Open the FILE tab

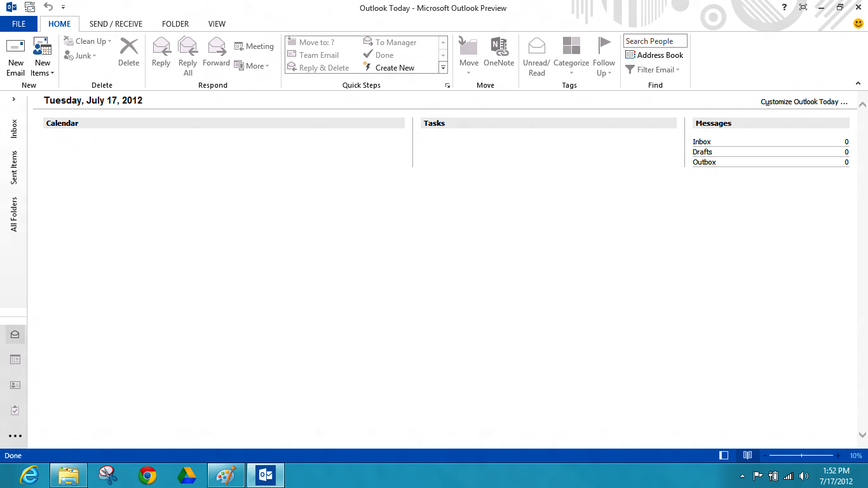19,24
